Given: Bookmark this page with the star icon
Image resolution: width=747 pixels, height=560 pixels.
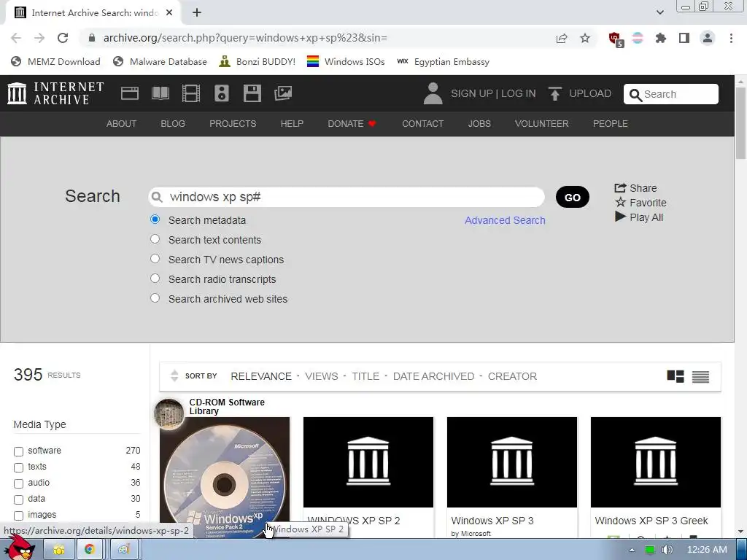Looking at the screenshot, I should click(585, 38).
